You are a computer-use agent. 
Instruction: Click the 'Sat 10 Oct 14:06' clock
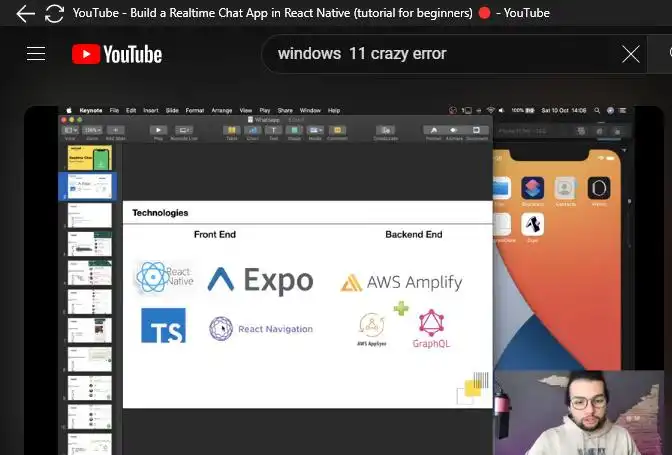(564, 111)
